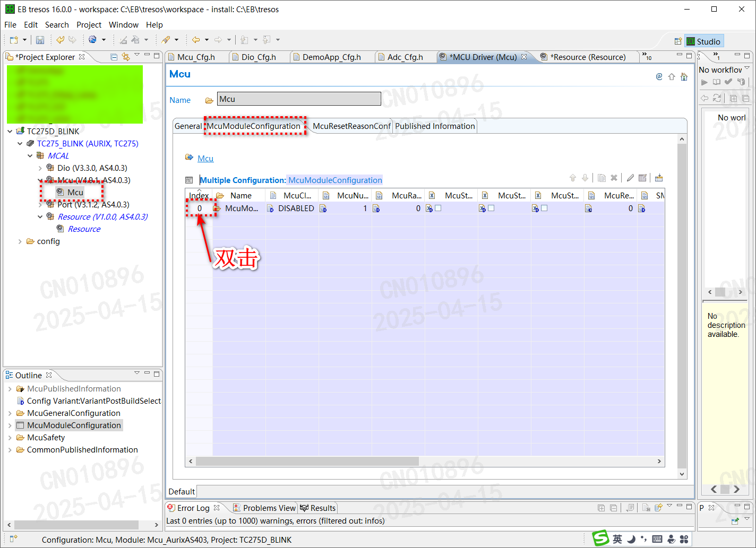Click the move-up arrow above the configuration table
The height and width of the screenshot is (548, 756).
(x=573, y=178)
